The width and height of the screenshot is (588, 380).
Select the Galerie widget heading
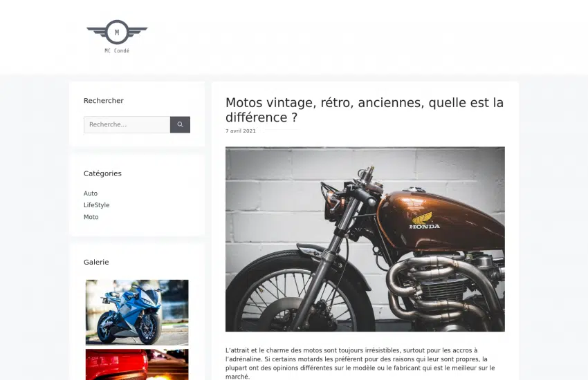pos(96,262)
